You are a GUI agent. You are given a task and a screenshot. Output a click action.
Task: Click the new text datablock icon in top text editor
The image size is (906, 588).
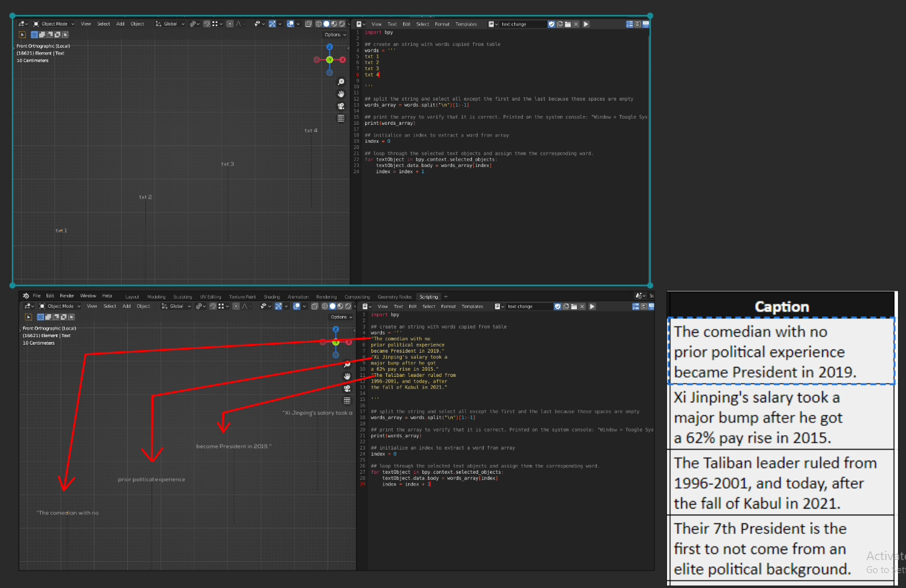coord(559,24)
